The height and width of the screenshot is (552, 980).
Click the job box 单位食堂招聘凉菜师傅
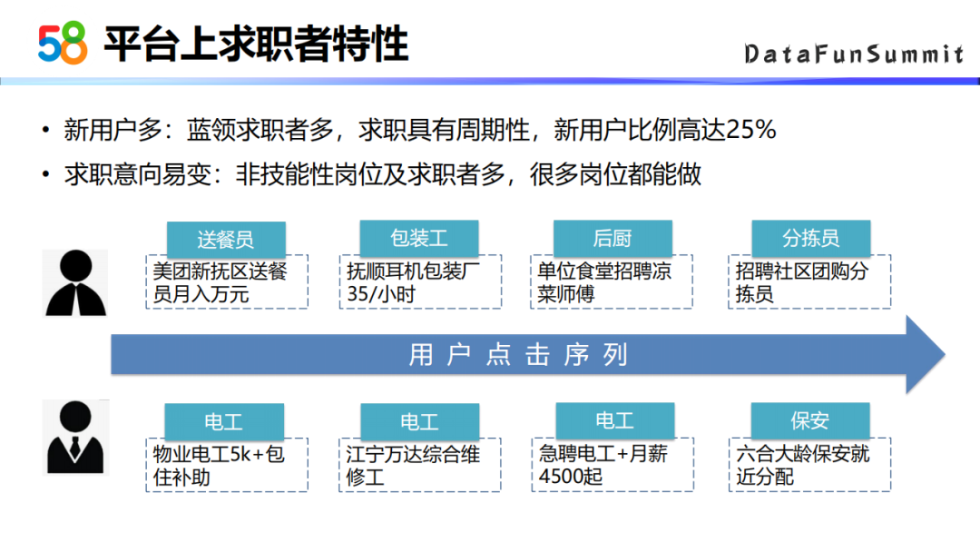tap(612, 282)
